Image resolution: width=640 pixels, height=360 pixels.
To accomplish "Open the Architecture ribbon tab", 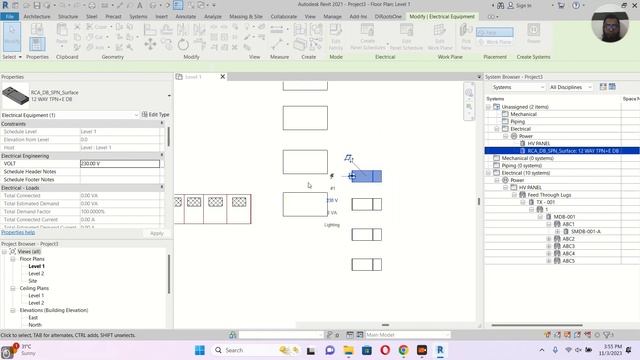I will (37, 17).
